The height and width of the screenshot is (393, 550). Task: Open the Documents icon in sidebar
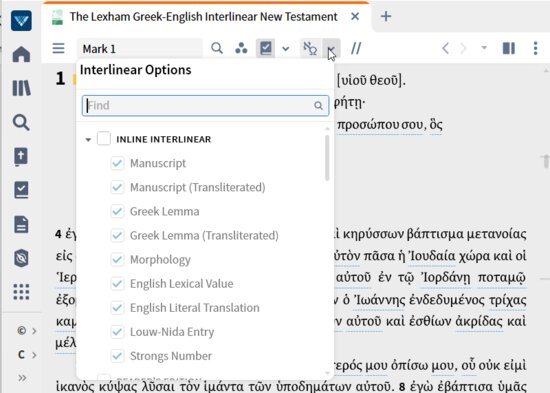21,225
